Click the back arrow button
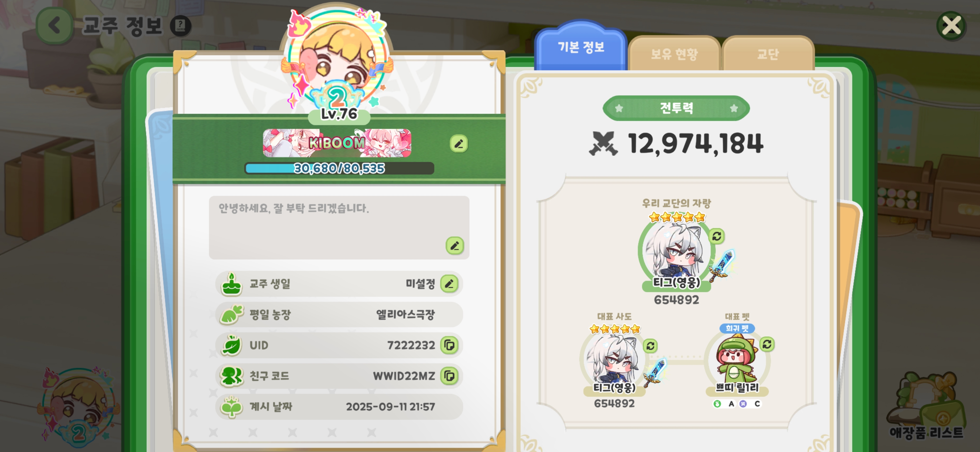Image resolution: width=980 pixels, height=452 pixels. [54, 25]
